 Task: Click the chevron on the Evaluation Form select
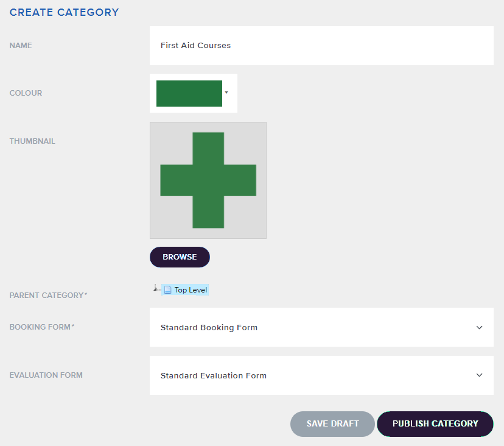[479, 375]
